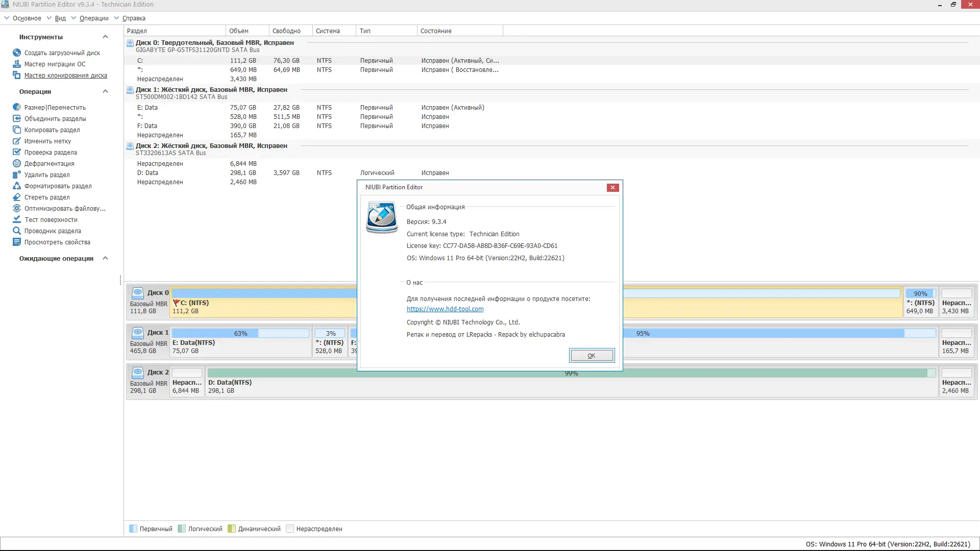Screen dimensions: 980x551
Task: Collapse the Ожидающие операции section
Action: coord(105,258)
